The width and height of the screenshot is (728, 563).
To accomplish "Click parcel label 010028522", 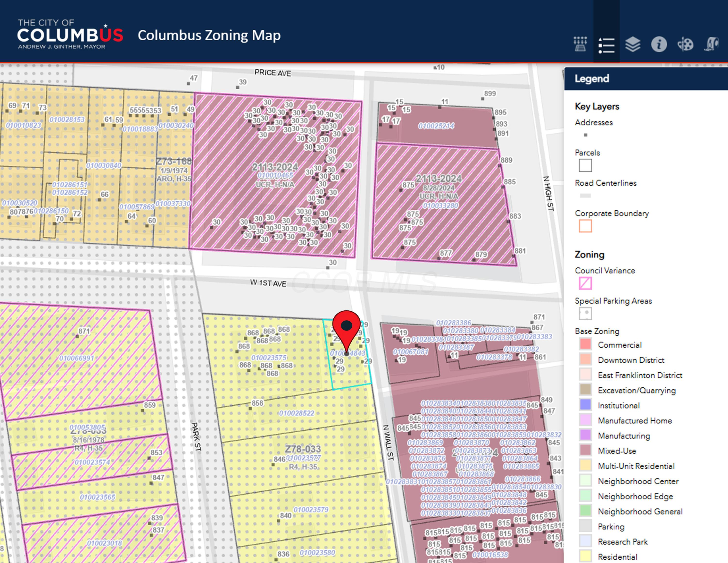I will coord(296,413).
